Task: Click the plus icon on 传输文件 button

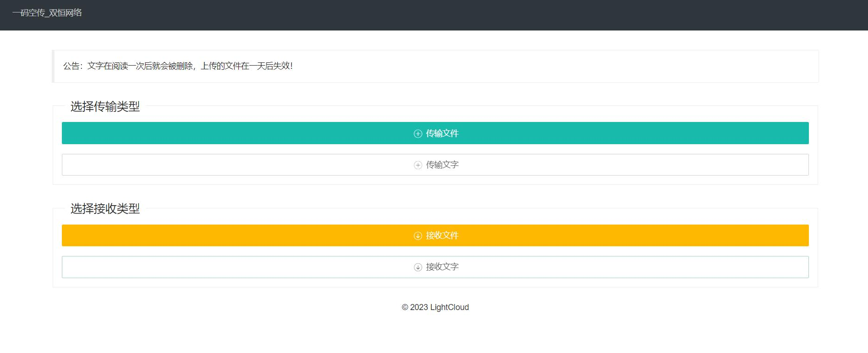Action: tap(418, 134)
